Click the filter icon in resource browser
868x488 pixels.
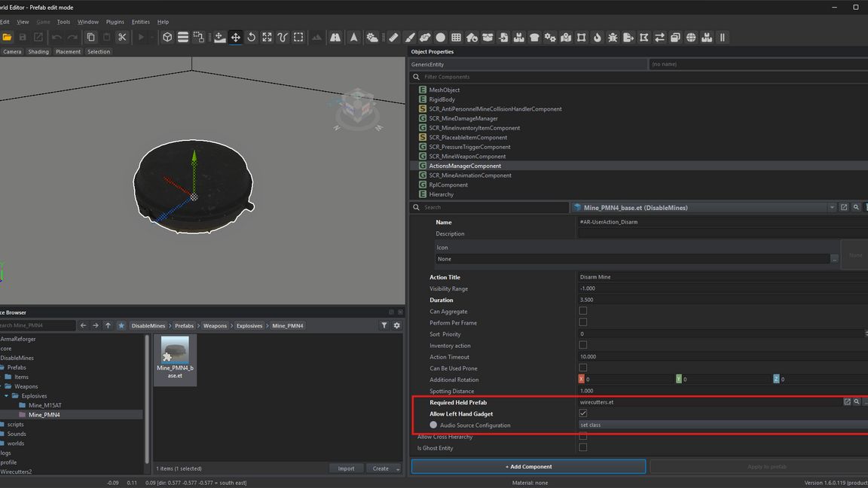tap(384, 325)
